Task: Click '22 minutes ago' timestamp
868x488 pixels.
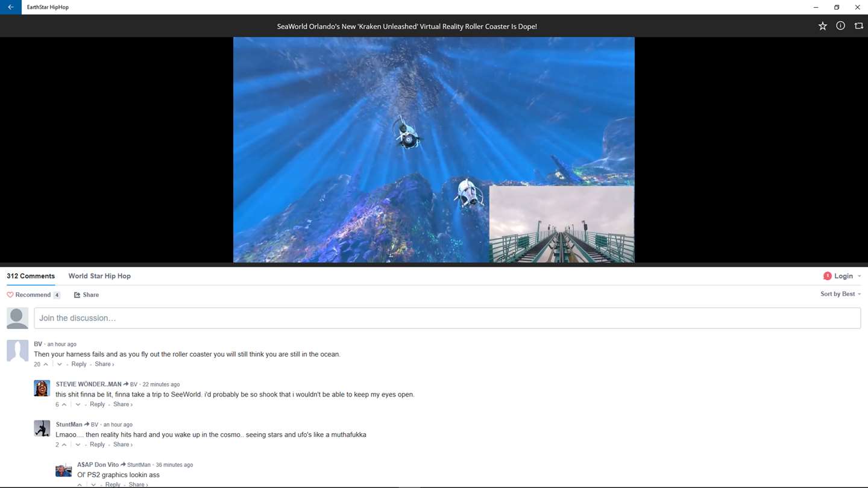Action: [x=161, y=384]
